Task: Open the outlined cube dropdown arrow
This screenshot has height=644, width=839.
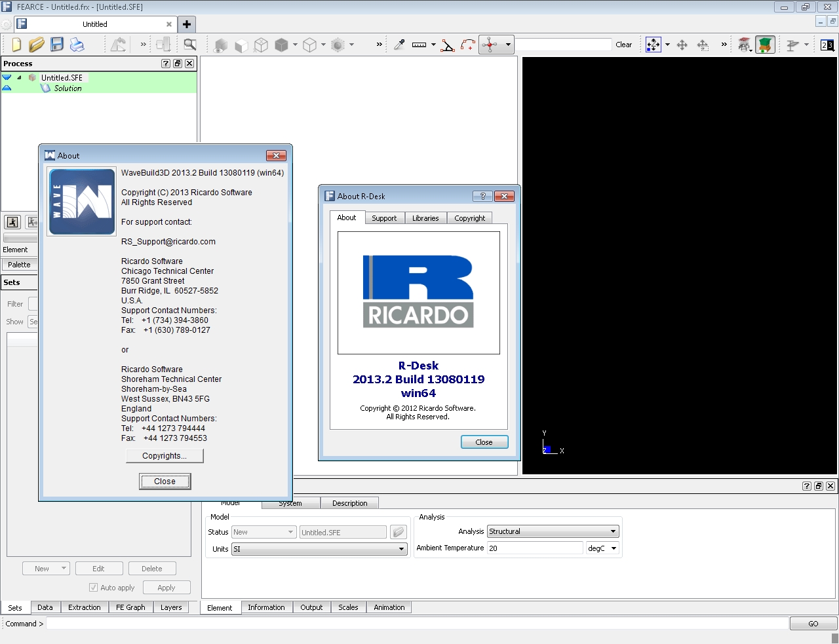Action: [323, 45]
